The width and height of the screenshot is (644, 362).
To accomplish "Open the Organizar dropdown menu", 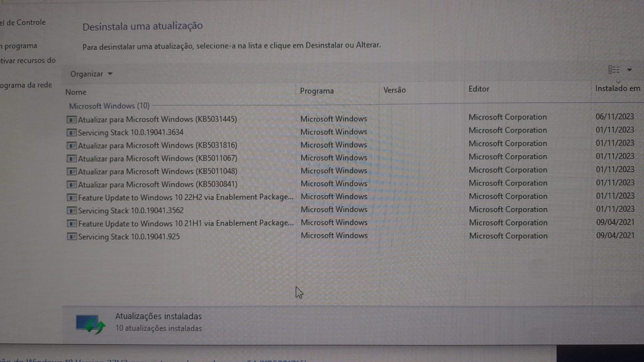I will tap(91, 74).
